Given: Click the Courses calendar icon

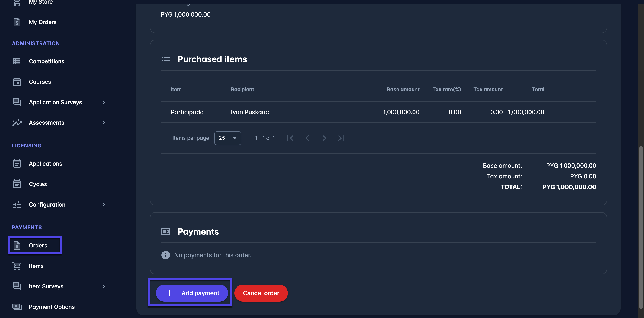Looking at the screenshot, I should 17,82.
